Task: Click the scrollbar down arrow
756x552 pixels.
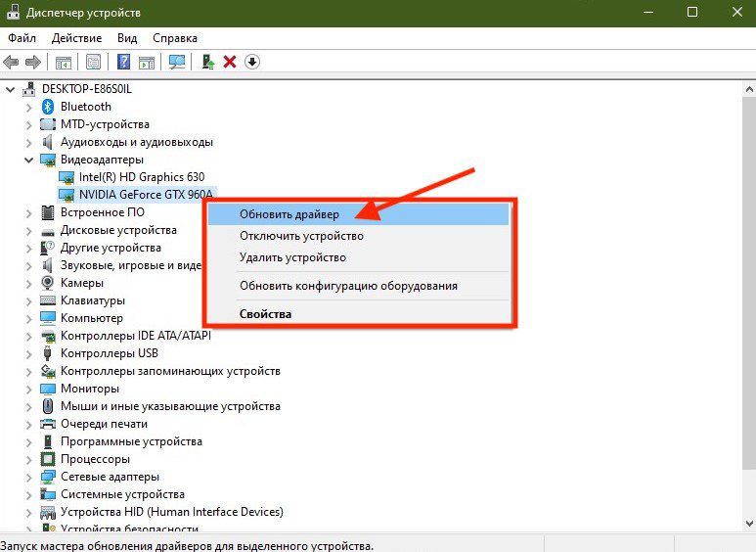Action: click(x=749, y=524)
